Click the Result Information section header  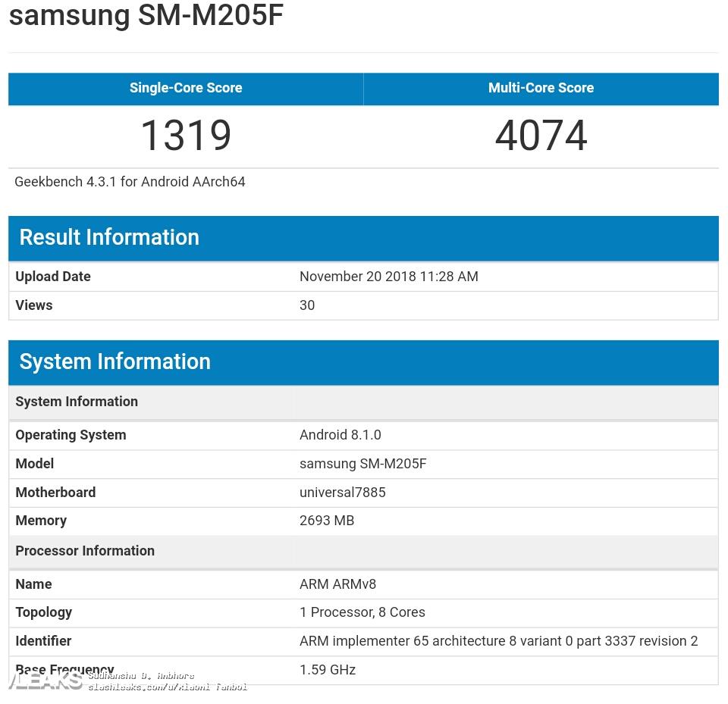click(x=109, y=237)
